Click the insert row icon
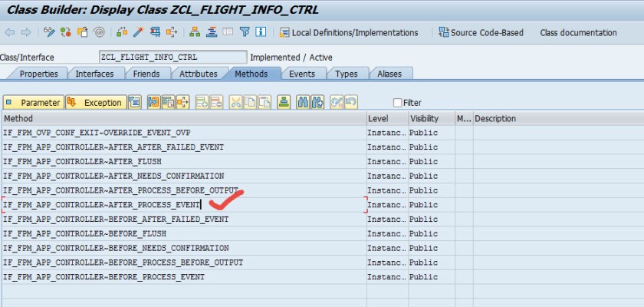644x307 pixels. click(202, 102)
